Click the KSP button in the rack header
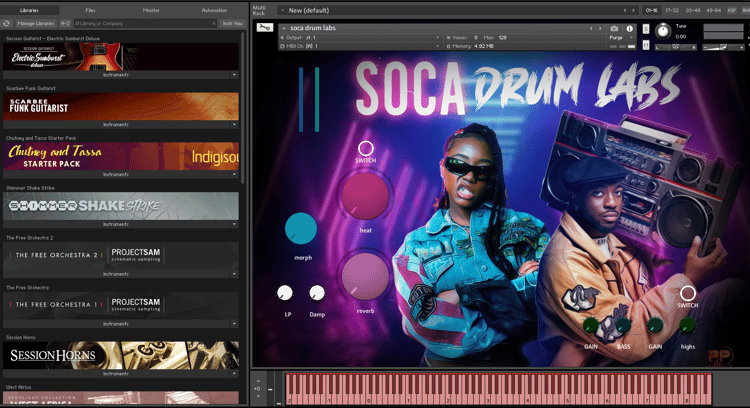The image size is (750, 408). coord(732,10)
